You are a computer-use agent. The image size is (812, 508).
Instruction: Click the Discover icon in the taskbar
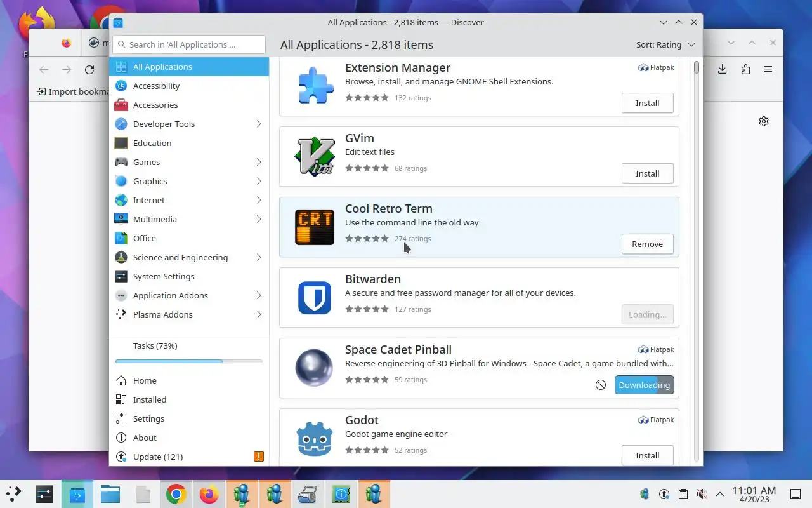[x=77, y=494]
